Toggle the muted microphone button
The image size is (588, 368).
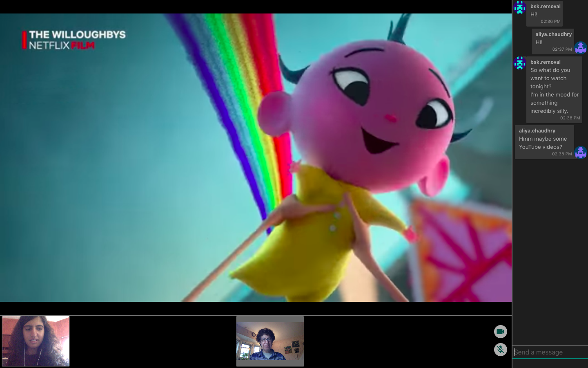501,350
